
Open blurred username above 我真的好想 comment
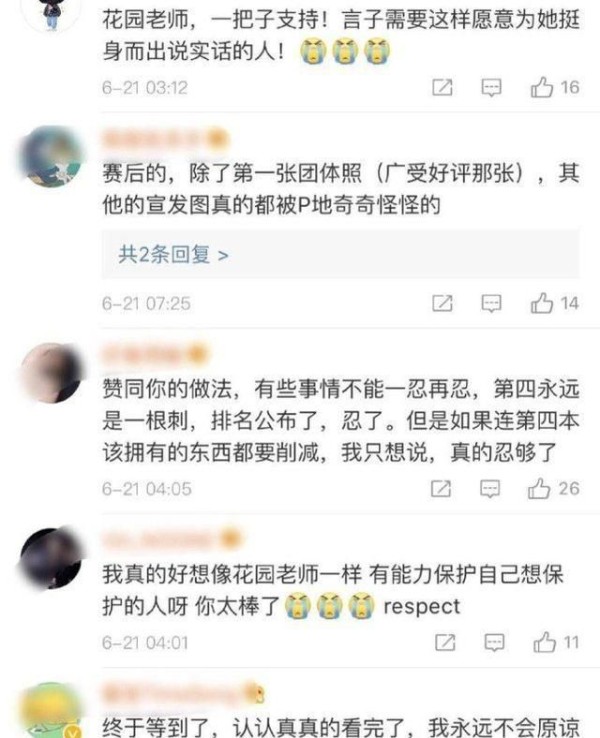click(x=171, y=539)
